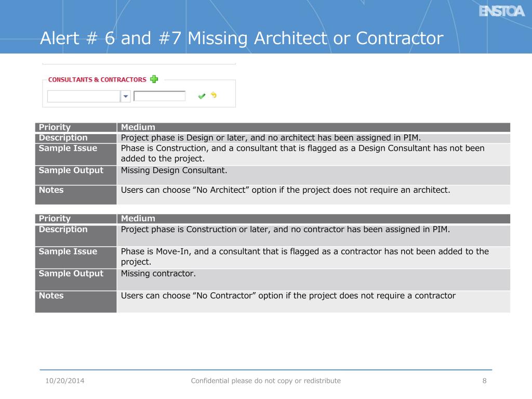Click the first table's Sample Issue label

click(x=68, y=148)
